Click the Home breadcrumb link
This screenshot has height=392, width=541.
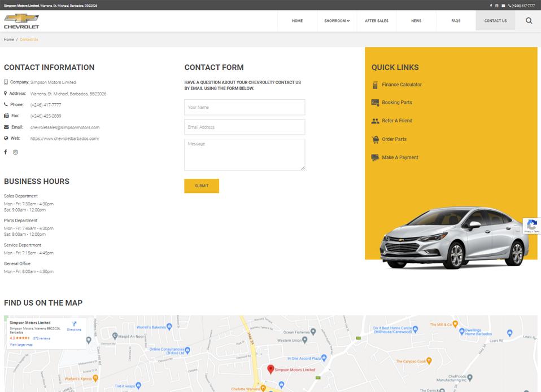(9, 39)
